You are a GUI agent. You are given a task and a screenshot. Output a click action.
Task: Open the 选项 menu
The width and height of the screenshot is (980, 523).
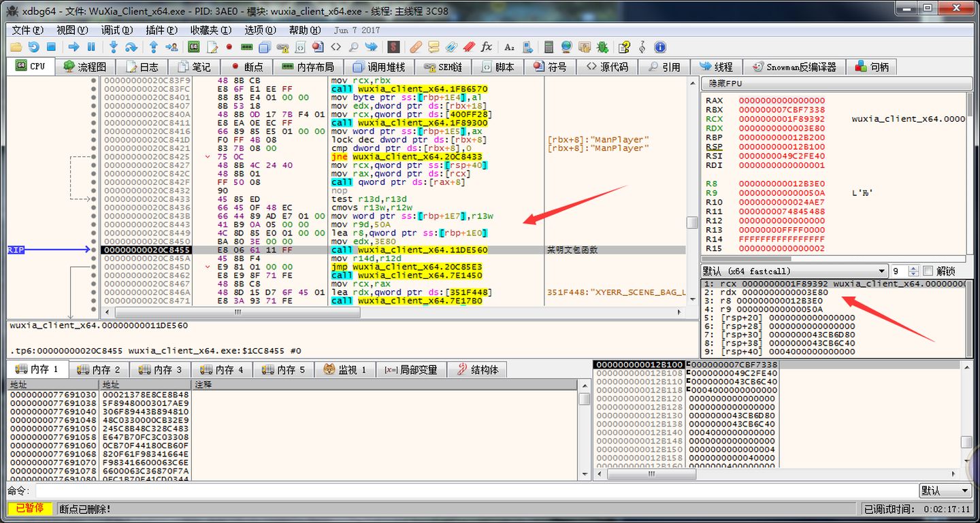pyautogui.click(x=261, y=30)
